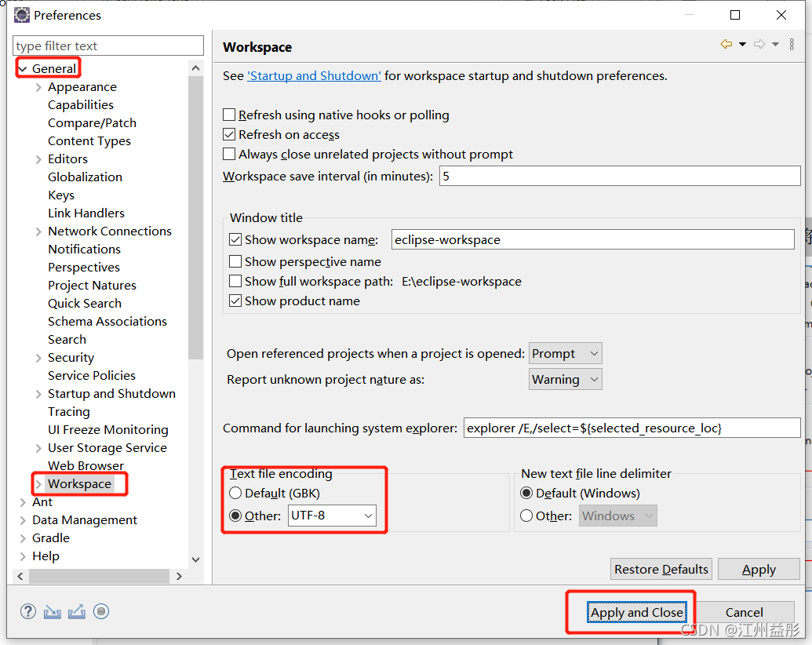Image resolution: width=812 pixels, height=645 pixels.
Task: Click the type filter text field
Action: click(108, 46)
